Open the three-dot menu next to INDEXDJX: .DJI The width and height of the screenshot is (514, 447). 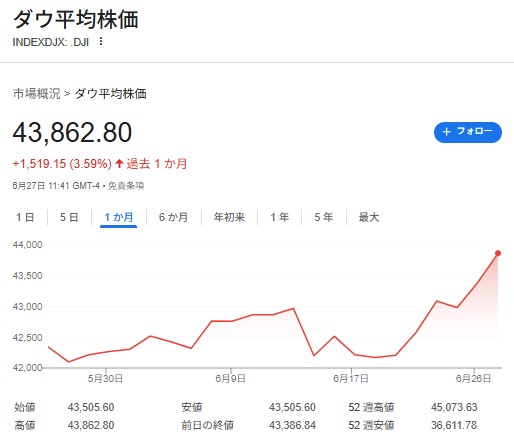[101, 42]
